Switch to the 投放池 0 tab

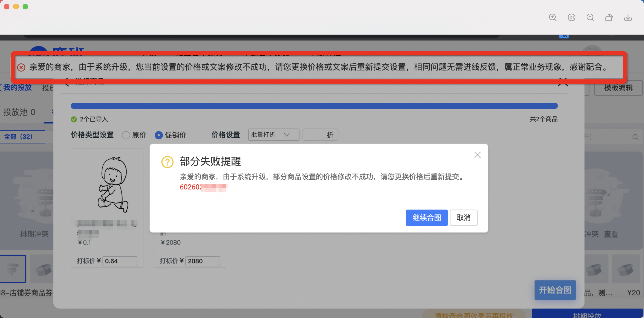tap(19, 112)
